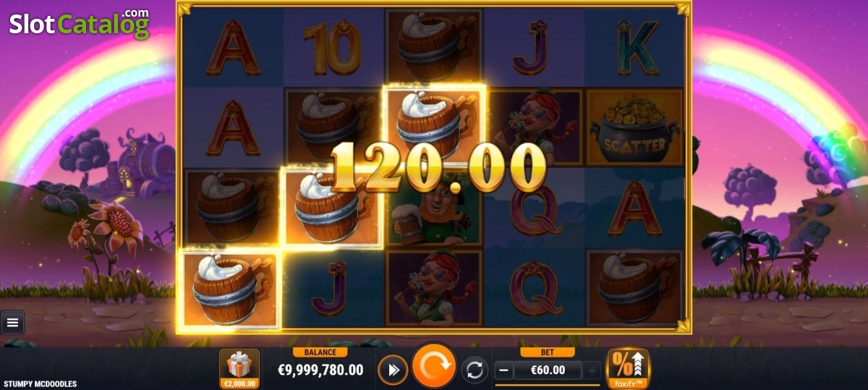Decrease bet with the minus button
The height and width of the screenshot is (390, 868).
(504, 371)
